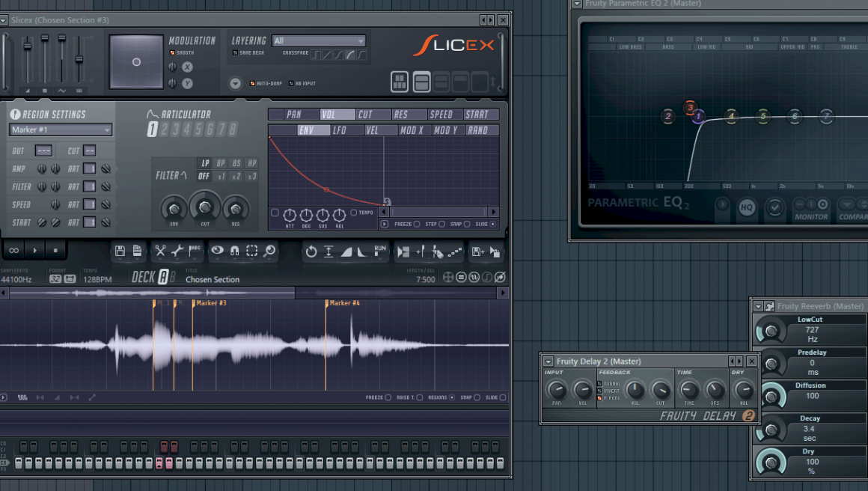The height and width of the screenshot is (491, 868).
Task: Select the magnet snap tool in Slicex
Action: point(233,251)
